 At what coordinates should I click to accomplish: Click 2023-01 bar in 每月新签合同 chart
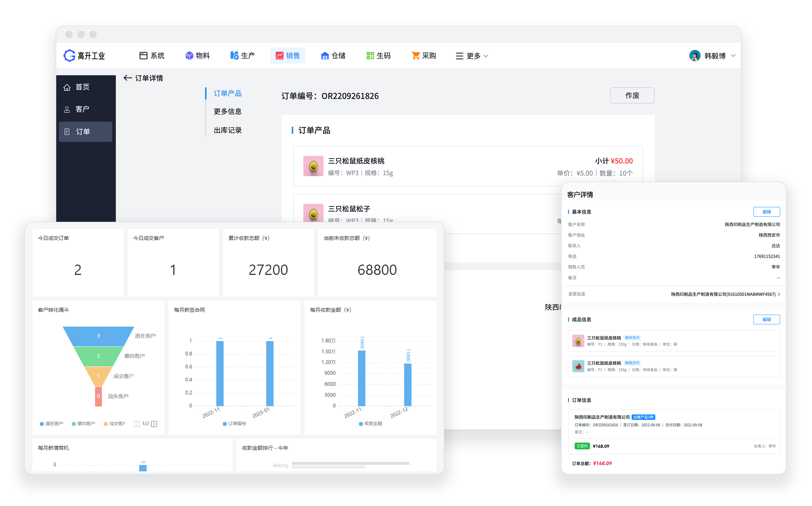click(x=270, y=374)
